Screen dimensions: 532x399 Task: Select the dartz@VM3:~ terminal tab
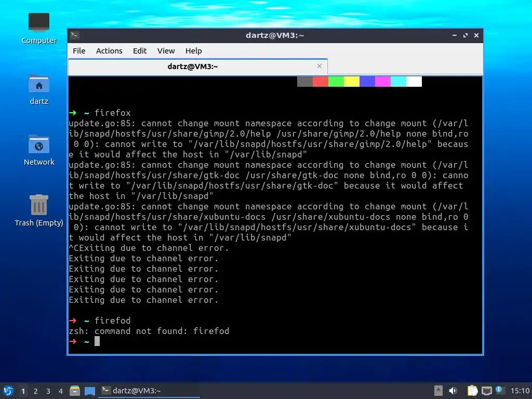pos(197,66)
